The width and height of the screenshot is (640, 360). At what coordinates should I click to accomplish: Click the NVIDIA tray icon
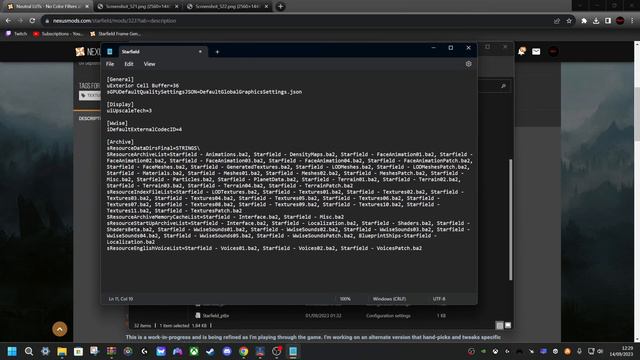[483, 351]
